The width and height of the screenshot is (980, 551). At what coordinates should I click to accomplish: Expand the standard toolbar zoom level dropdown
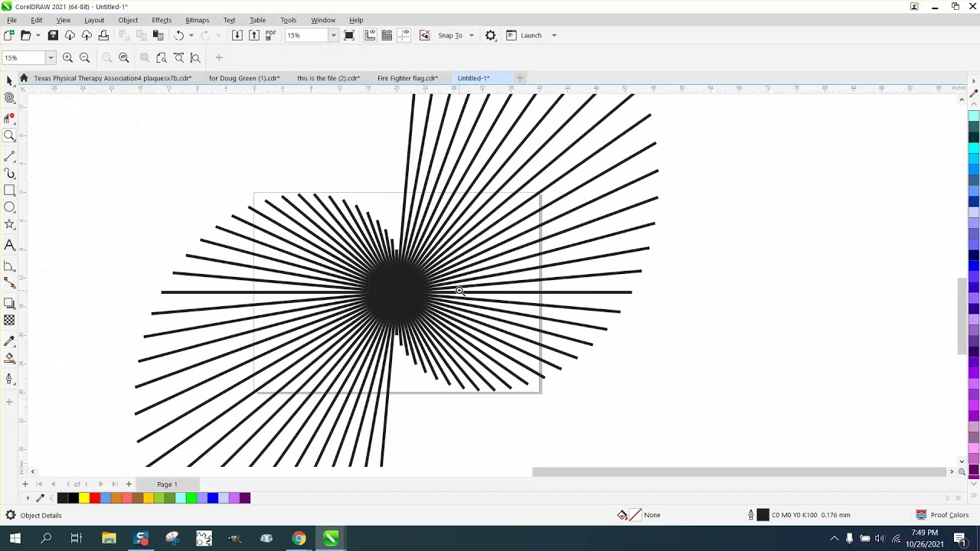[x=333, y=35]
